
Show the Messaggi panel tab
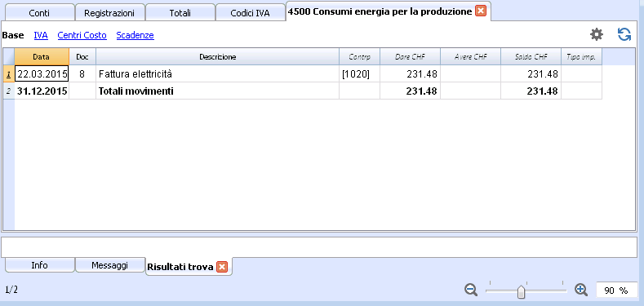(x=109, y=265)
